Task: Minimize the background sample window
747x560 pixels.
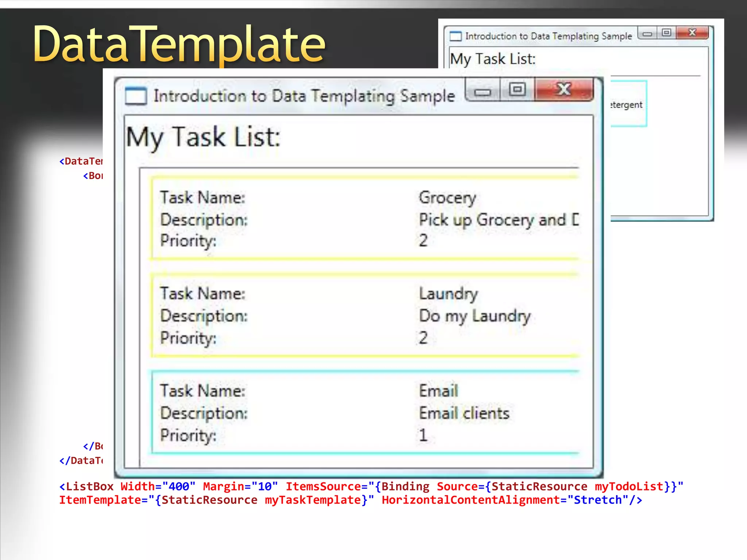Action: (x=647, y=34)
